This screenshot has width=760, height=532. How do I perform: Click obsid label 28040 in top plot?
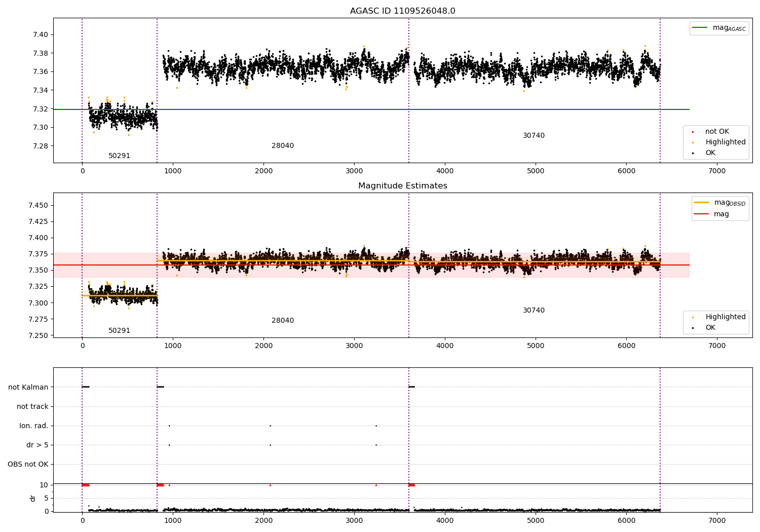click(x=283, y=146)
